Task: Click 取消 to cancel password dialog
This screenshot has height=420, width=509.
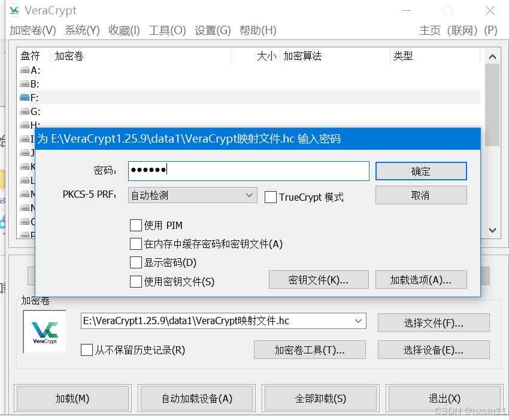Action: [x=421, y=195]
